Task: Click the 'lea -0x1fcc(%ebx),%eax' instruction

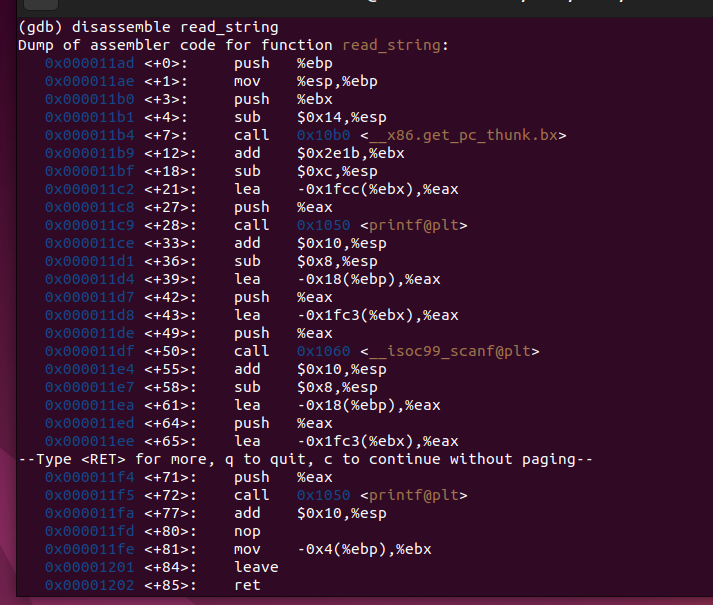Action: (x=346, y=189)
